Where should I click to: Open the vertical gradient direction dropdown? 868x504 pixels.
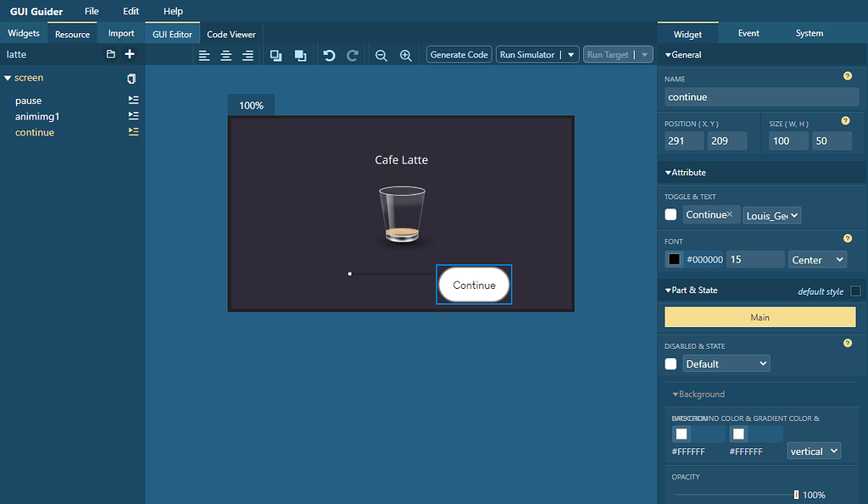pyautogui.click(x=813, y=451)
